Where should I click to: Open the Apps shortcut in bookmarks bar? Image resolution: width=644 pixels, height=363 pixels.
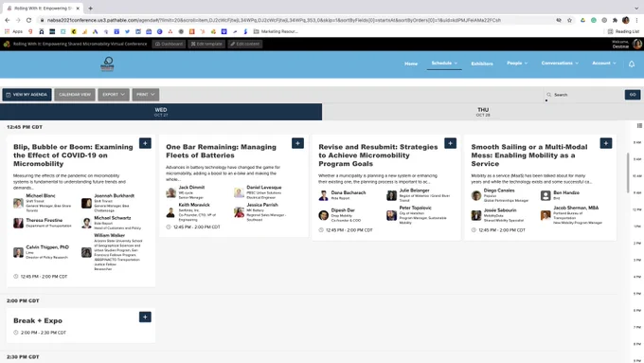pyautogui.click(x=13, y=31)
